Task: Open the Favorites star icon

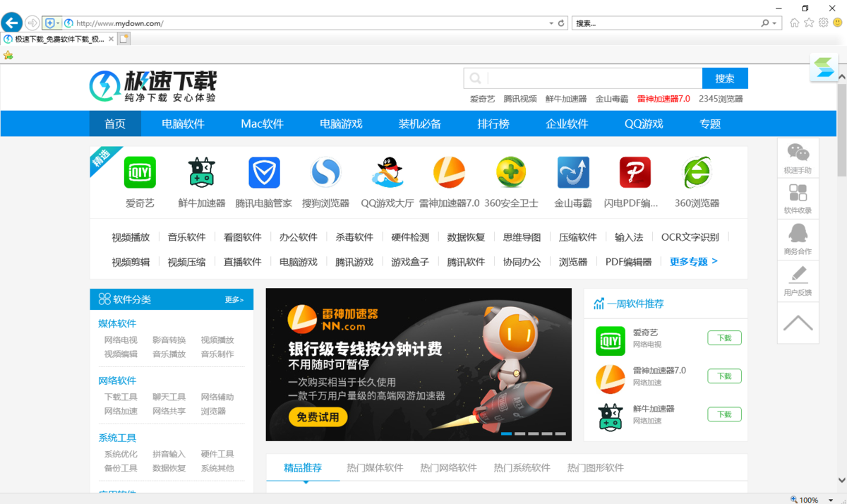Action: pyautogui.click(x=809, y=23)
